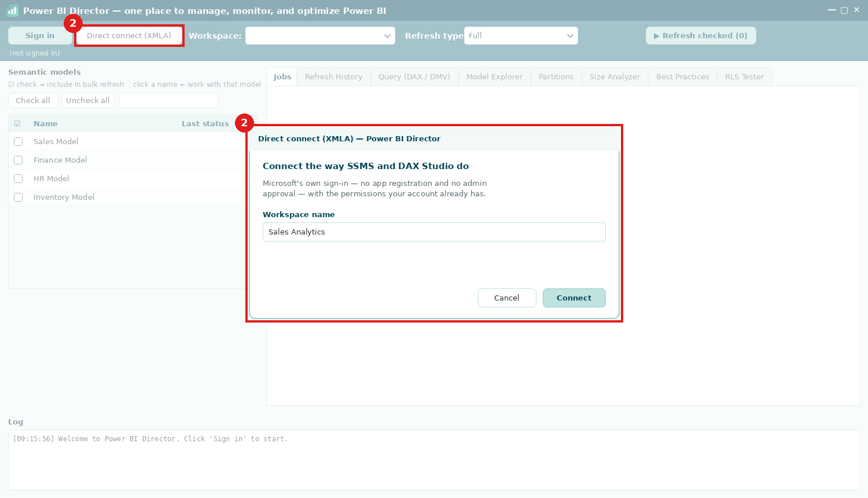The image size is (868, 498).
Task: Toggle the Inventory Model checkbox
Action: pyautogui.click(x=19, y=197)
